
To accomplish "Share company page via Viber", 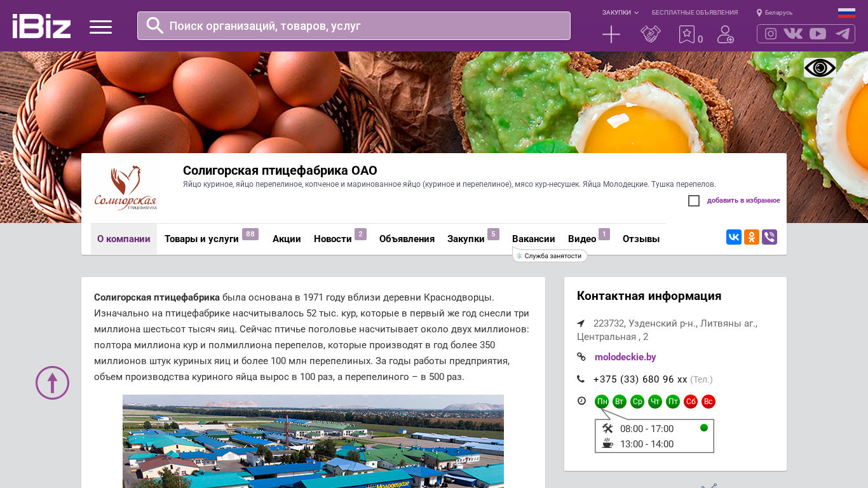I will 770,237.
